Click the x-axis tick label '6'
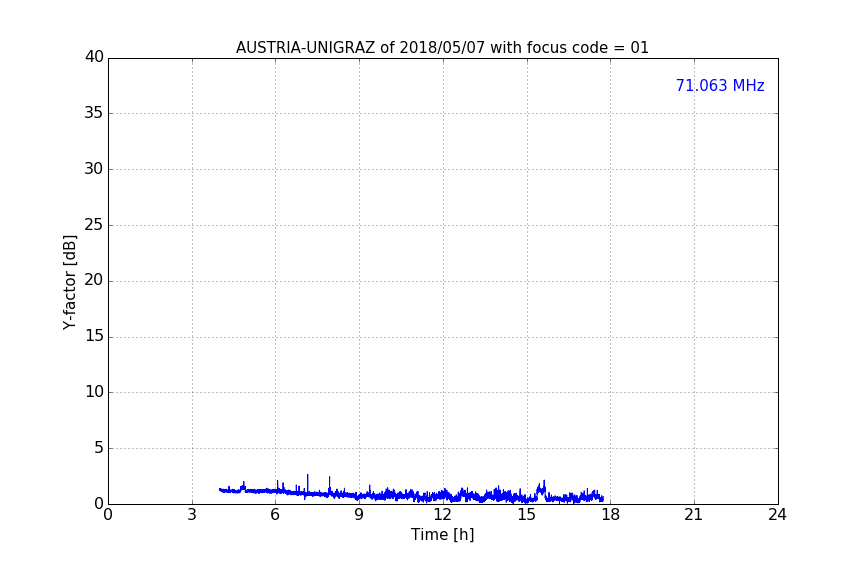Viewport: 864px width, 576px height. pos(275,515)
